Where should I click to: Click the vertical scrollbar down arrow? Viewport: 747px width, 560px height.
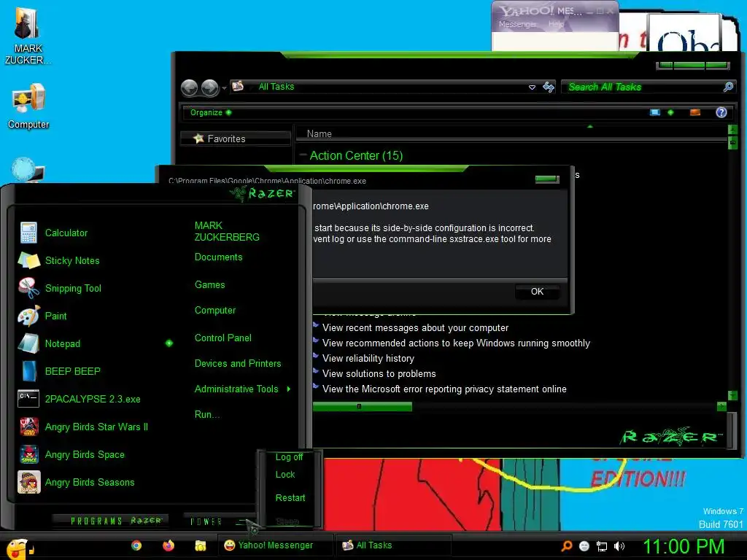pyautogui.click(x=732, y=395)
